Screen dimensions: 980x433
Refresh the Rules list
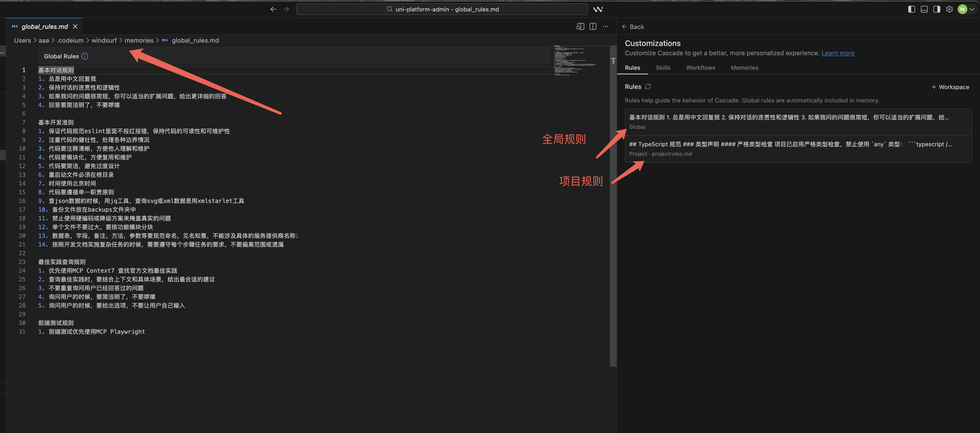pos(647,87)
